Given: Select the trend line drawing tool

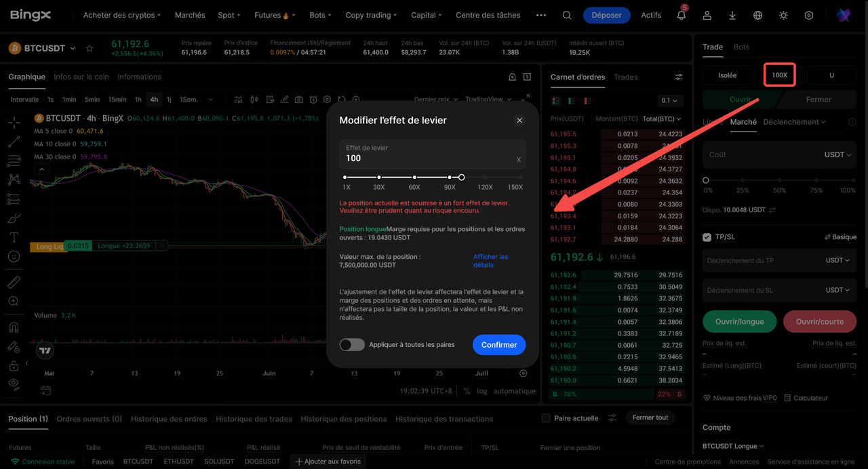Looking at the screenshot, I should point(14,142).
